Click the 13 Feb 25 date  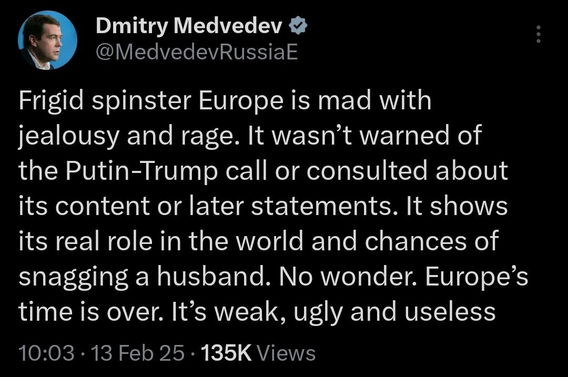point(138,353)
